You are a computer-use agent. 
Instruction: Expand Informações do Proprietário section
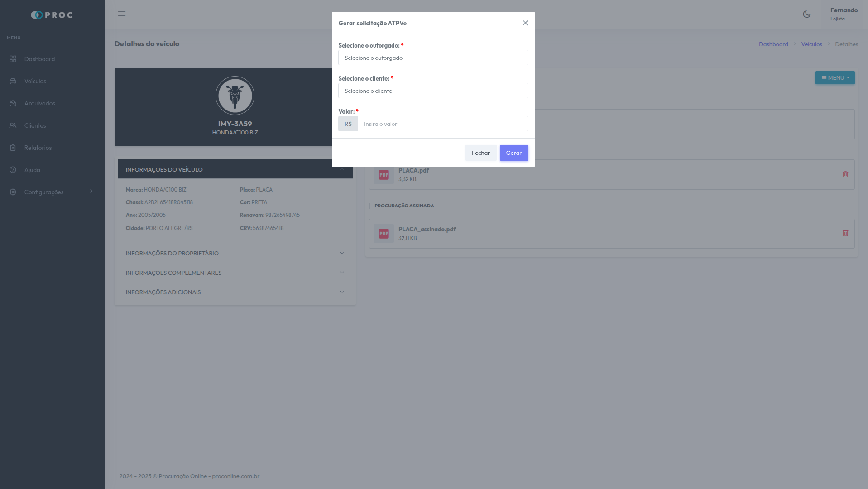235,254
